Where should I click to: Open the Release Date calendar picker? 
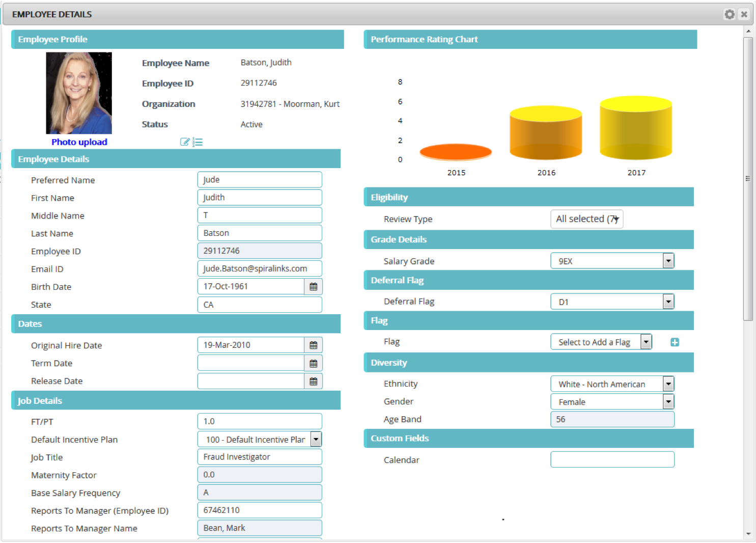coord(314,381)
